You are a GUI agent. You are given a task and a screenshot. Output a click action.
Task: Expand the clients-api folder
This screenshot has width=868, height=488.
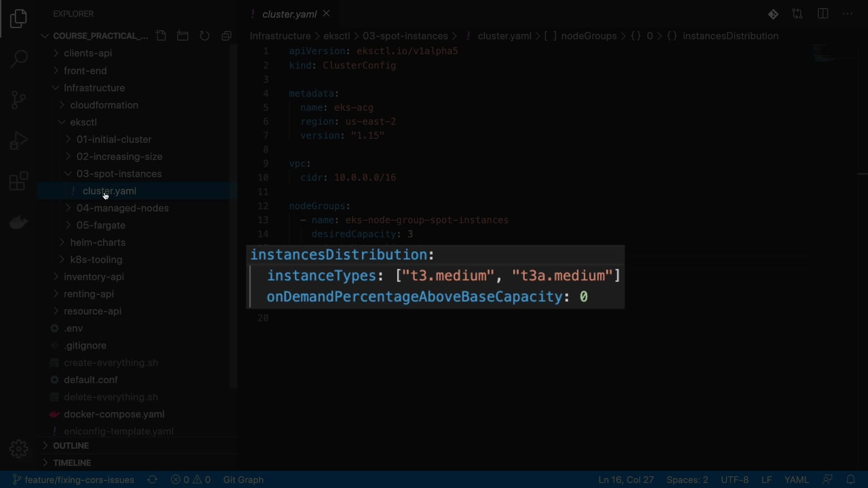coord(88,53)
